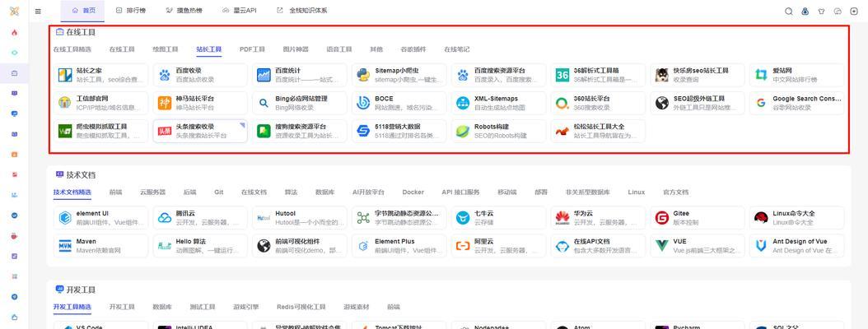The image size is (868, 329).
Task: Click the Sitemap小爬虫 Python icon
Action: tap(364, 75)
